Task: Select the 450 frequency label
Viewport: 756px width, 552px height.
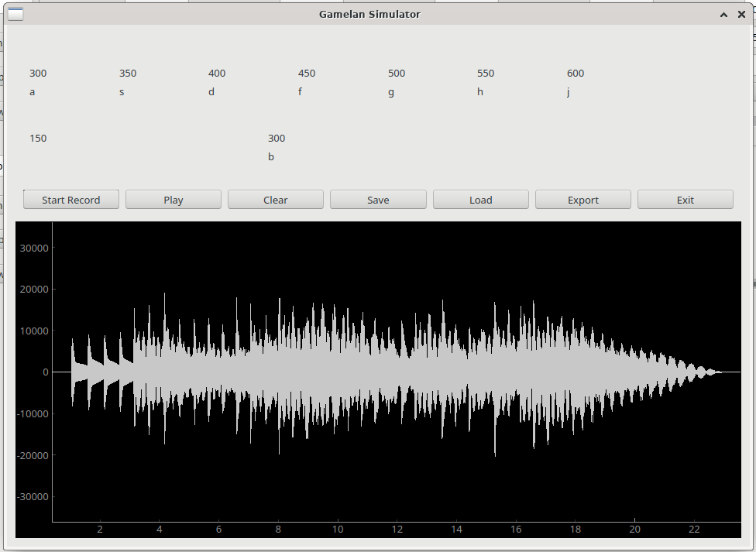Action: click(307, 74)
